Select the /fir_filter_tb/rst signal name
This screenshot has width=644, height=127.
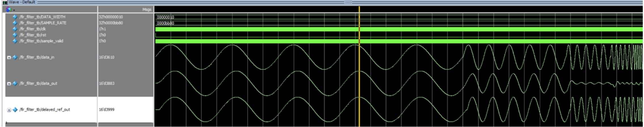33,35
